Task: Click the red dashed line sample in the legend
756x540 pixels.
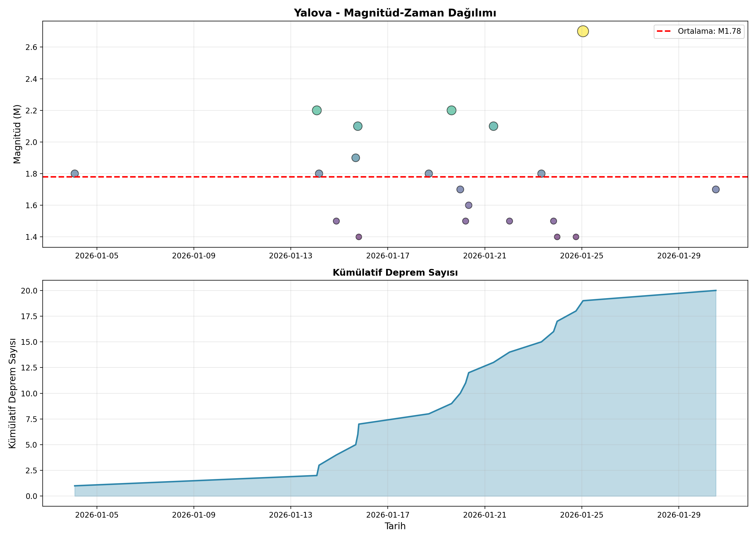Action: (664, 31)
